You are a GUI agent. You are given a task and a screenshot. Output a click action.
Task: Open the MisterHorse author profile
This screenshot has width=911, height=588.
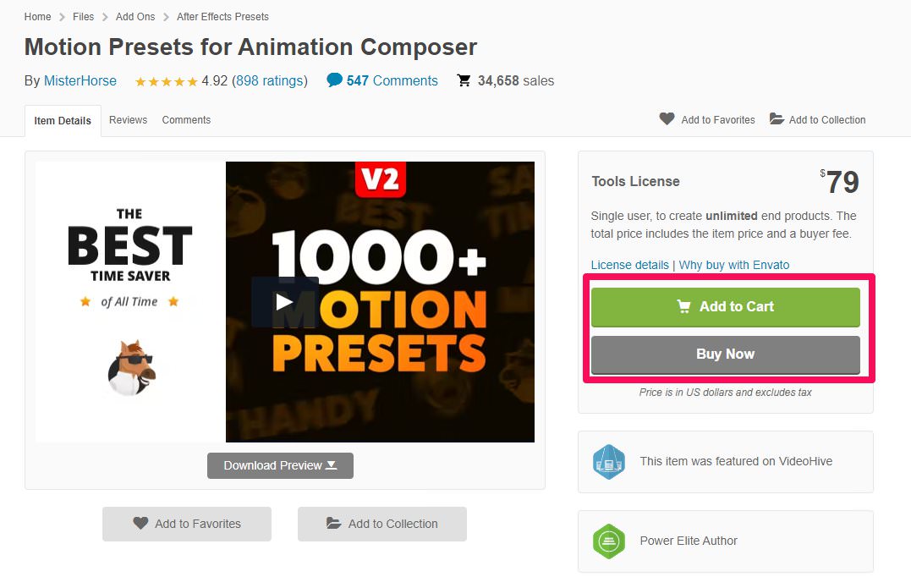pyautogui.click(x=80, y=80)
